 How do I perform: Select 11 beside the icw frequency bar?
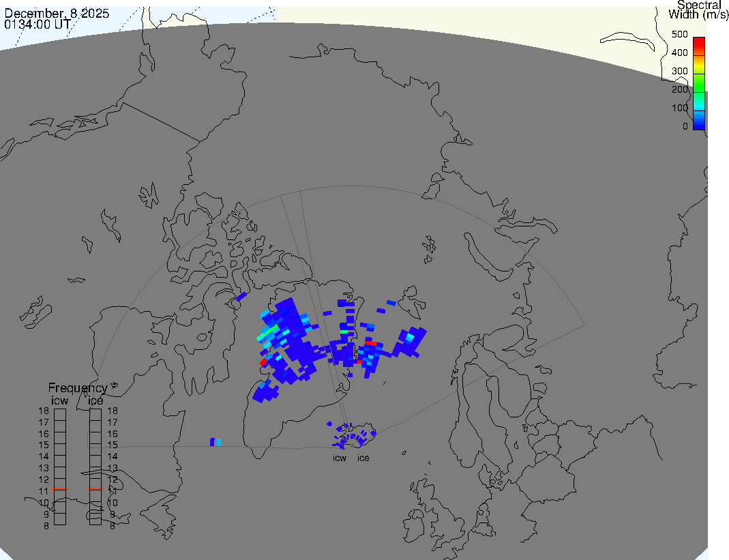tap(44, 491)
